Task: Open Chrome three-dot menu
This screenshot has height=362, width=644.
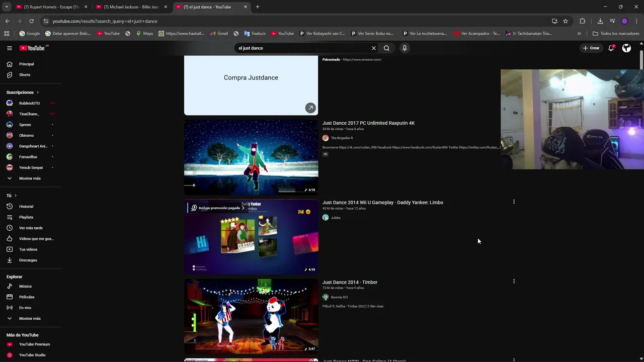Action: click(x=636, y=21)
